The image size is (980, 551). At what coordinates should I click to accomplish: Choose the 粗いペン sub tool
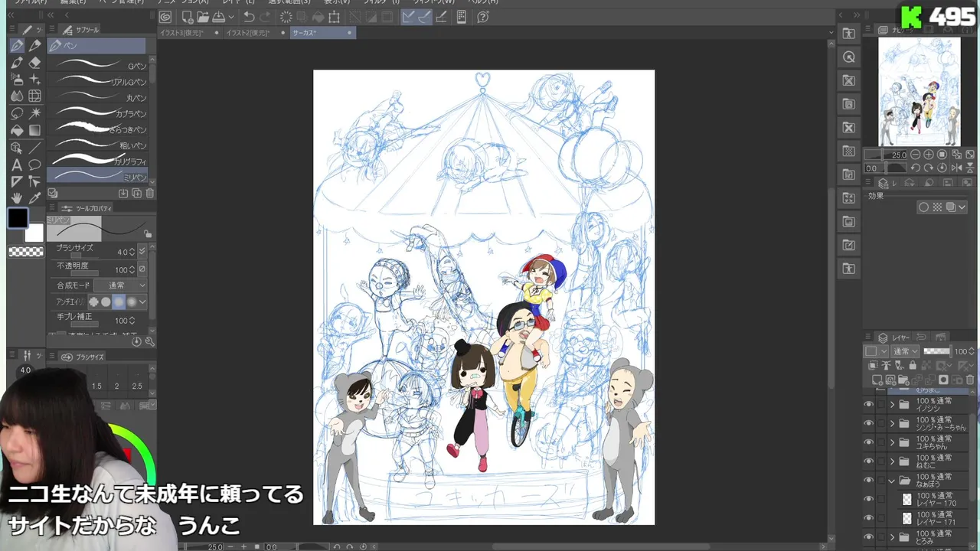97,145
